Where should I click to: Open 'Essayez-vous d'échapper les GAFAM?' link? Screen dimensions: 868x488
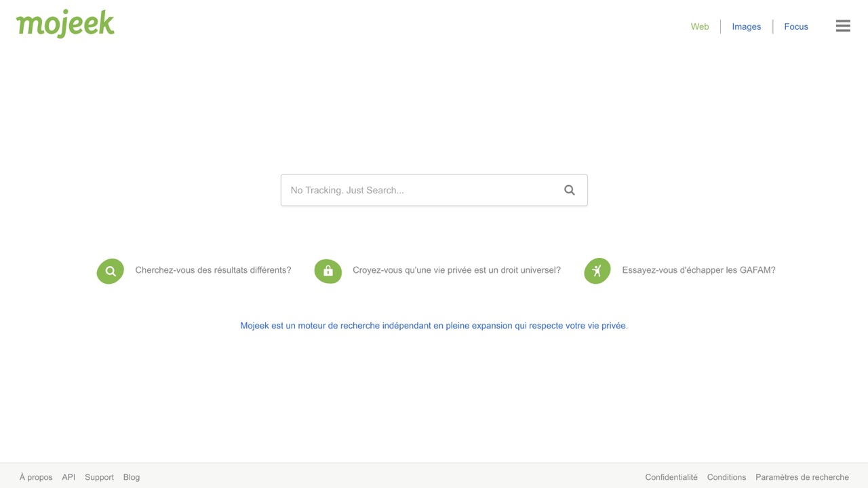[x=698, y=270]
